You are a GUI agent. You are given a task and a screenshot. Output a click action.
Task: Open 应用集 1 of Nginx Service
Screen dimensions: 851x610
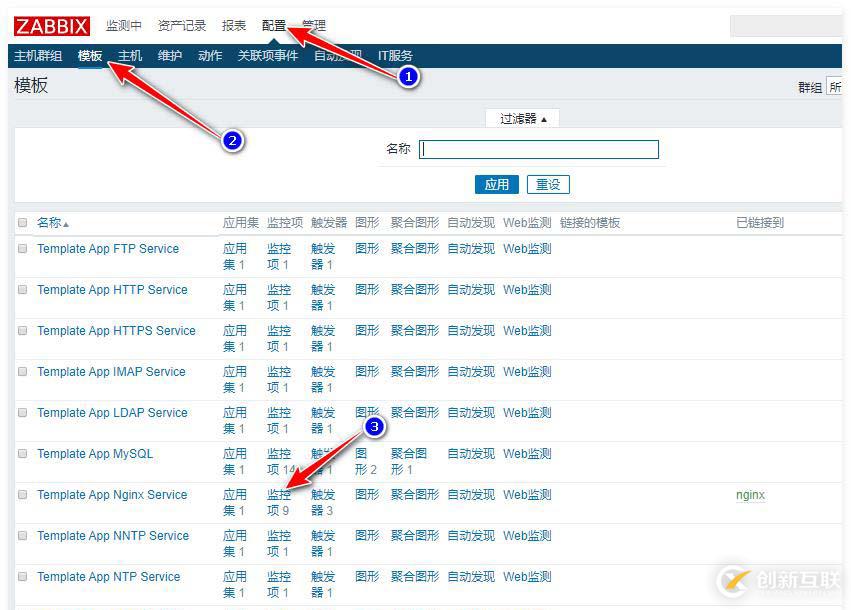(234, 503)
